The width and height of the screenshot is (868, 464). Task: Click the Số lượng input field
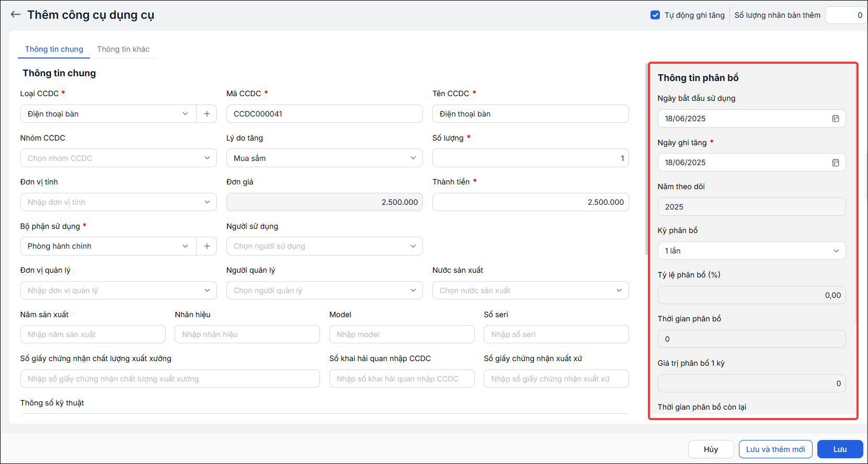point(531,158)
